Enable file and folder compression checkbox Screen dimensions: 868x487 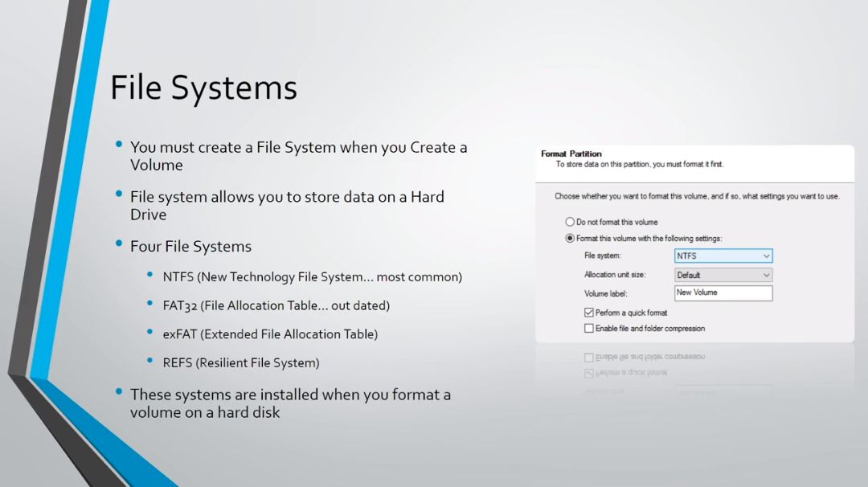(x=589, y=328)
